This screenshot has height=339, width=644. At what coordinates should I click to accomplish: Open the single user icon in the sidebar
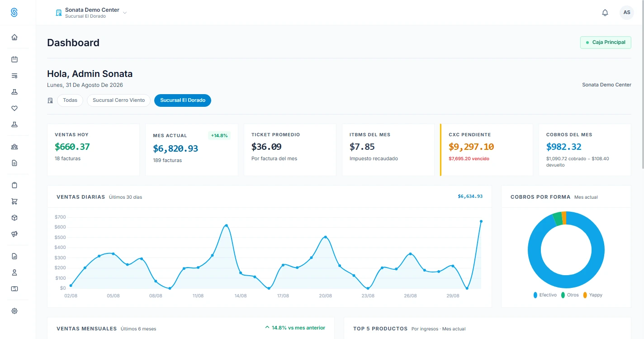(x=14, y=272)
